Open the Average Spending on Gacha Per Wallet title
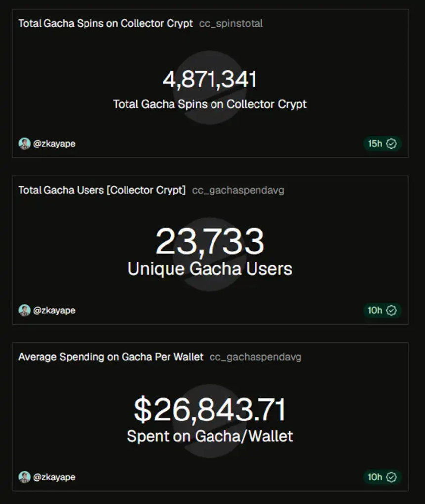This screenshot has height=504, width=425. click(111, 357)
